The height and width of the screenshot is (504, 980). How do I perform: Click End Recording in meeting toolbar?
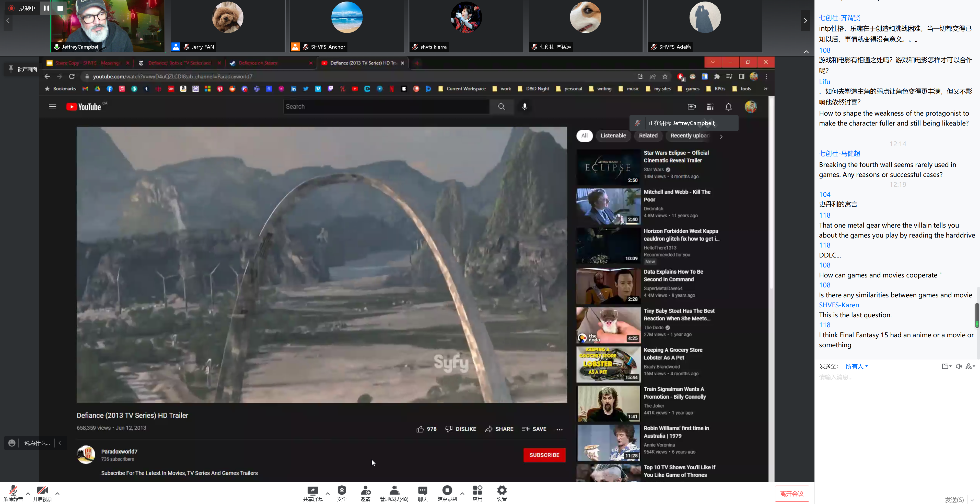[x=447, y=493]
